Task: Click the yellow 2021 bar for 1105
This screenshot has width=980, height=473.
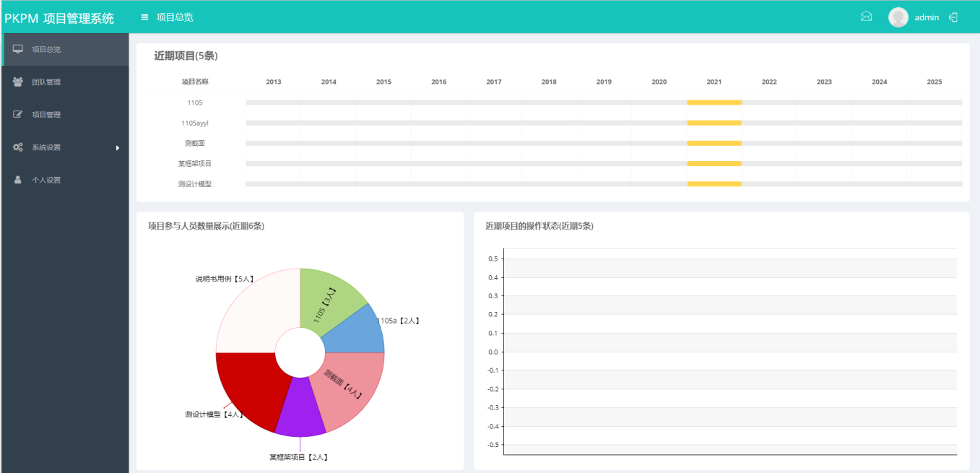Action: [714, 103]
